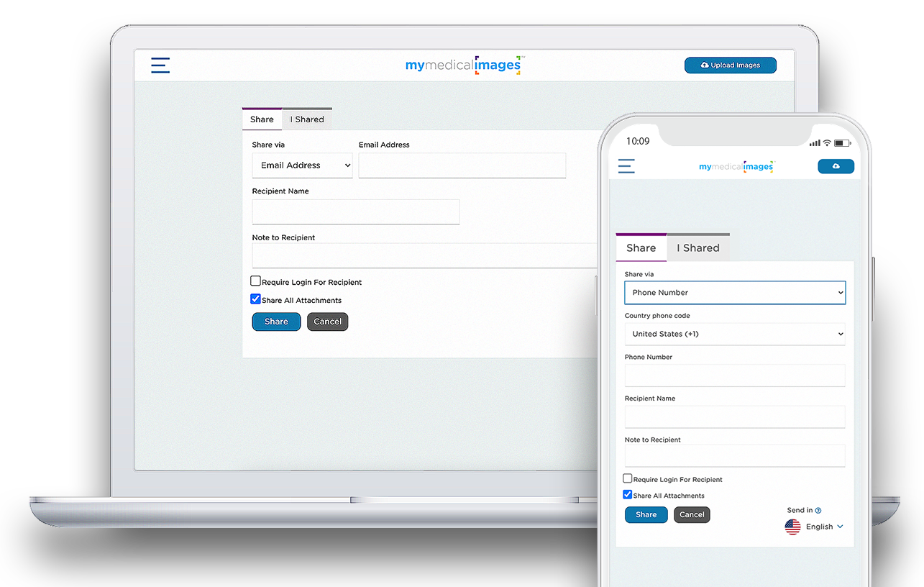Open the hamburger menu on the phone screen
Viewport: 924px width, 587px height.
point(626,166)
